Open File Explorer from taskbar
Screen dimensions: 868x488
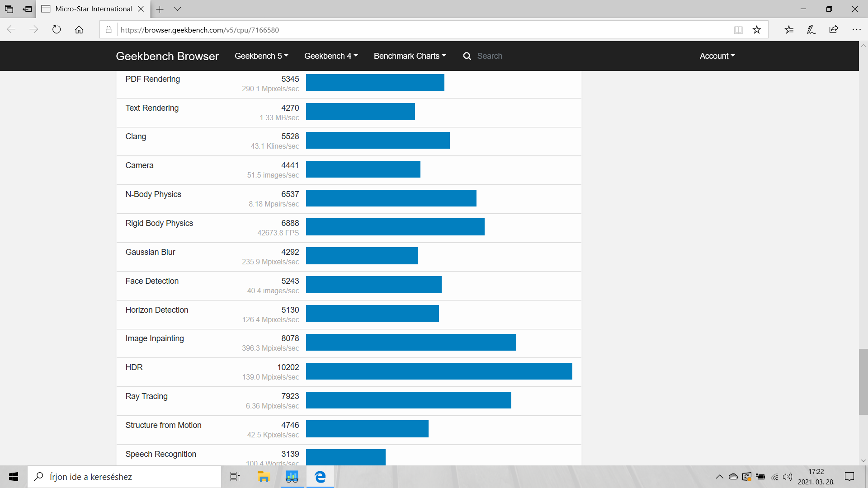coord(264,477)
